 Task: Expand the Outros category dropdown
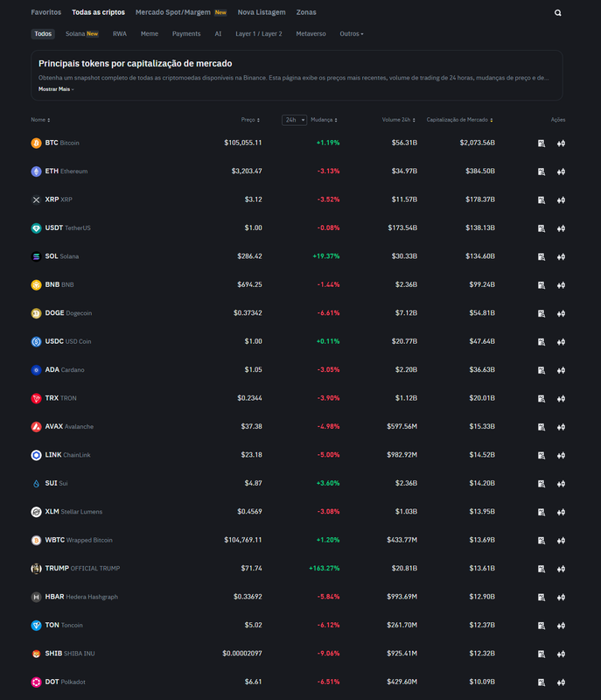click(x=352, y=34)
